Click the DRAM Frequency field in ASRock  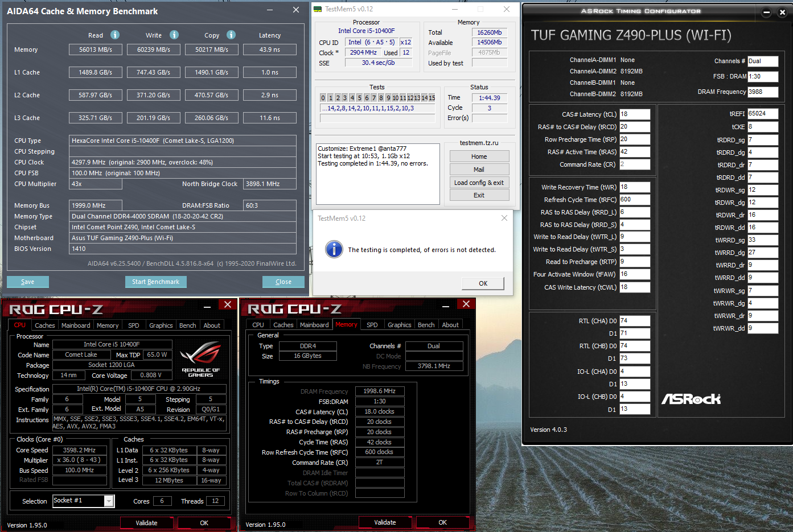tap(762, 92)
